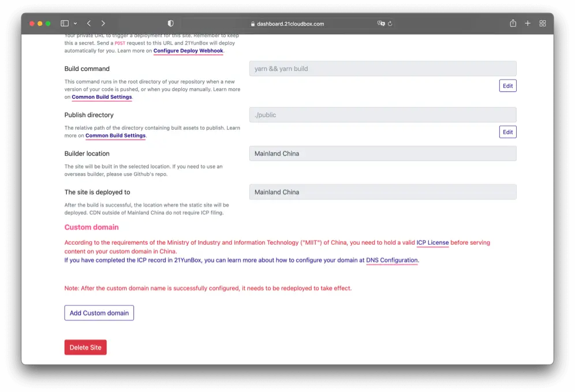Click the browser forward arrow
The image size is (575, 392).
103,24
